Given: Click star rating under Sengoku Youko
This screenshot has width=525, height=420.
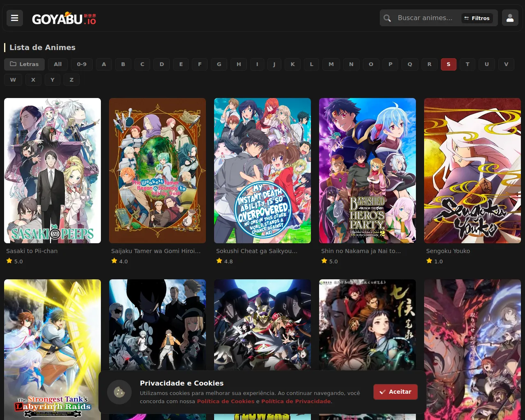Looking at the screenshot, I should [435, 261].
